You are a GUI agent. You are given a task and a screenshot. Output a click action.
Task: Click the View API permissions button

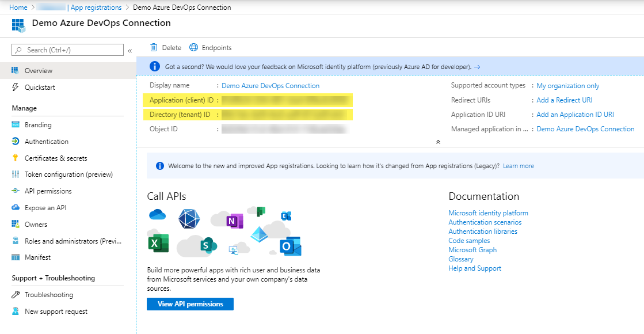tap(190, 304)
